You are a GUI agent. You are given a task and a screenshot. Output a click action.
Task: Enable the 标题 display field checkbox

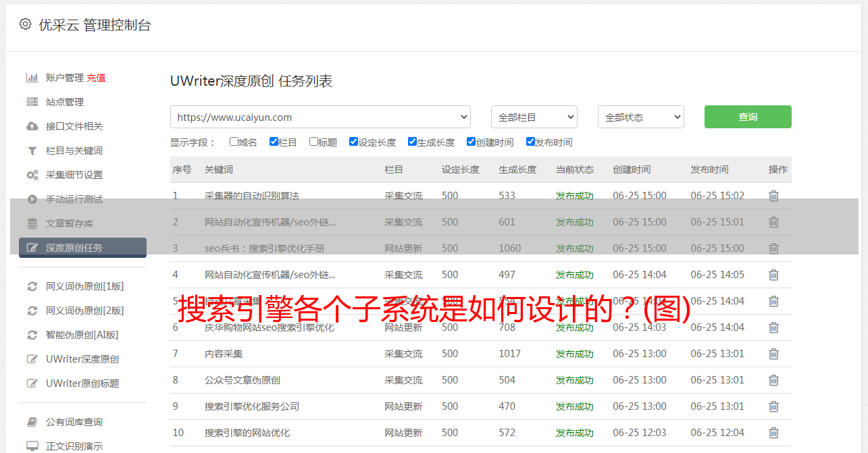pos(313,142)
